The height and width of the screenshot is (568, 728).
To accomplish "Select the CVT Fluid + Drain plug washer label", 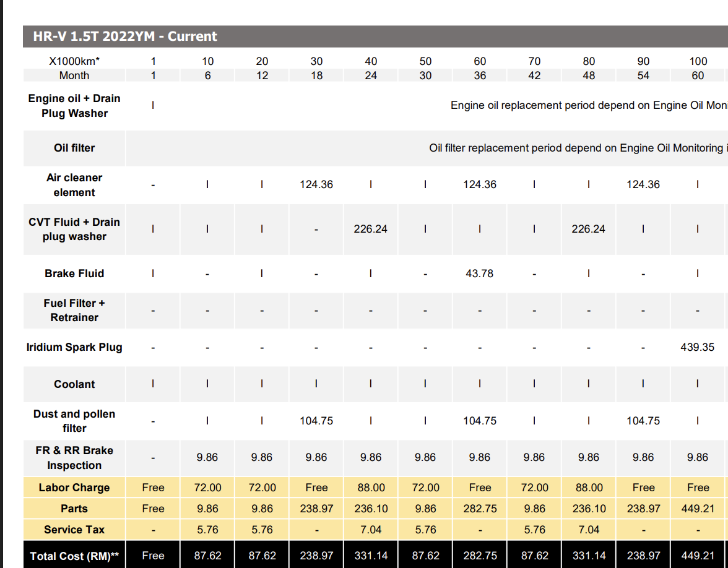I will [74, 229].
